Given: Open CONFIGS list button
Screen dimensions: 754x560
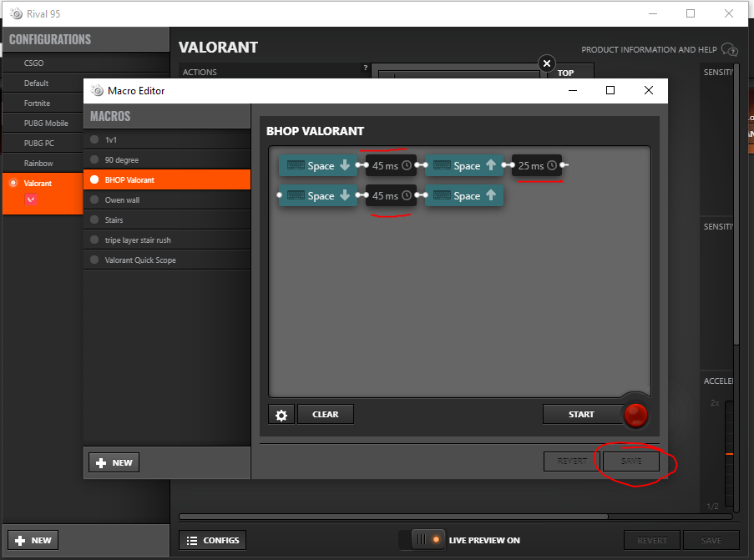Looking at the screenshot, I should 213,540.
